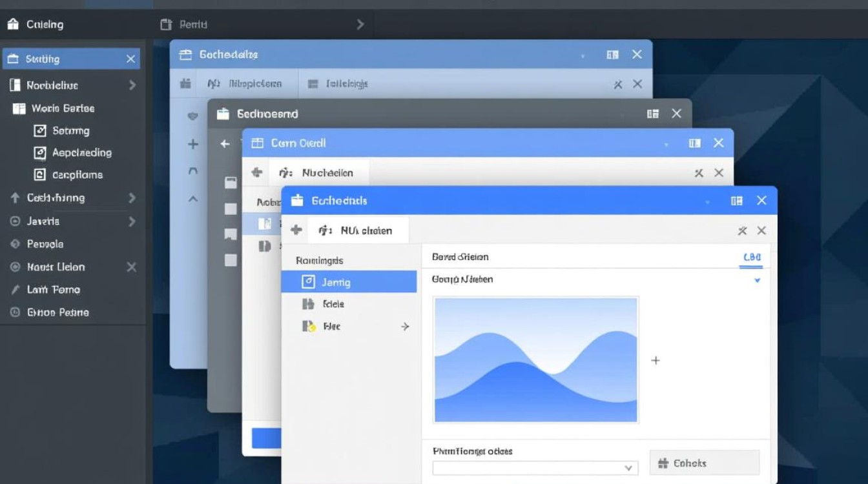Expand the Rochielieue sidebar item with its chevron

tap(132, 85)
